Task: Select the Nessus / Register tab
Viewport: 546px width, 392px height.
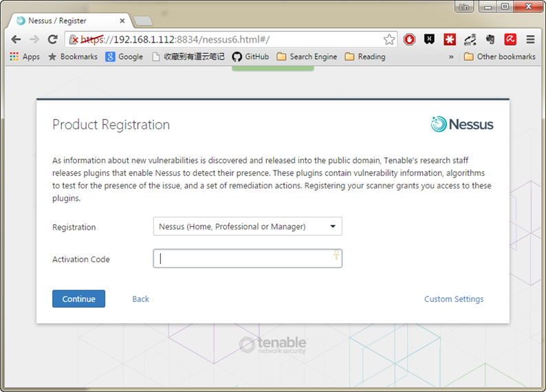Action: [x=69, y=21]
